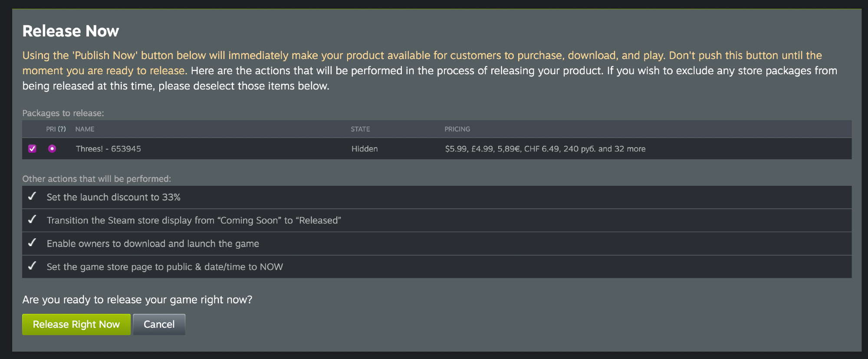The height and width of the screenshot is (359, 868).
Task: Click the 'Set the game store page to public' row
Action: point(165,267)
